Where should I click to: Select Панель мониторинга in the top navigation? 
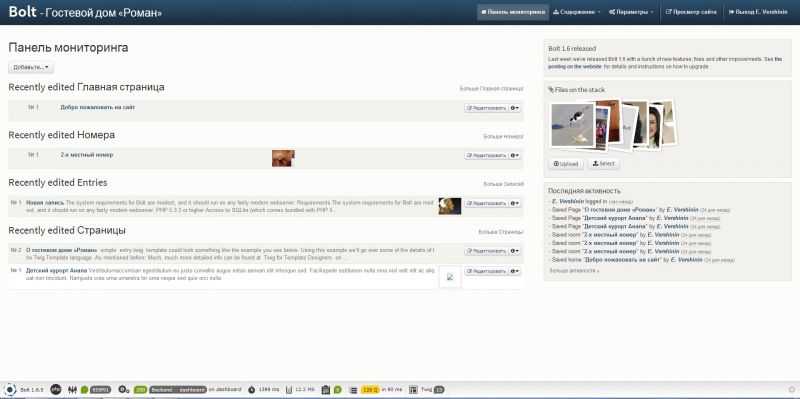click(513, 12)
